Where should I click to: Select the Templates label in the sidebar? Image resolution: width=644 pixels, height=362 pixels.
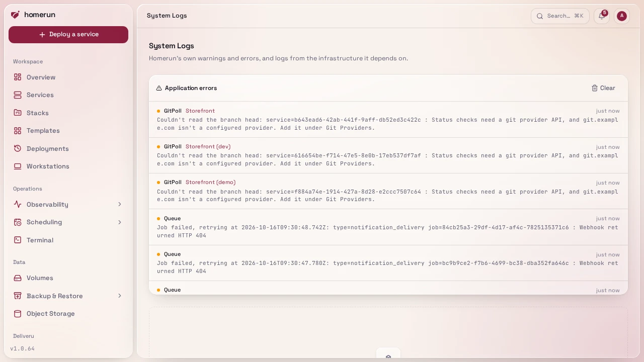tap(43, 131)
